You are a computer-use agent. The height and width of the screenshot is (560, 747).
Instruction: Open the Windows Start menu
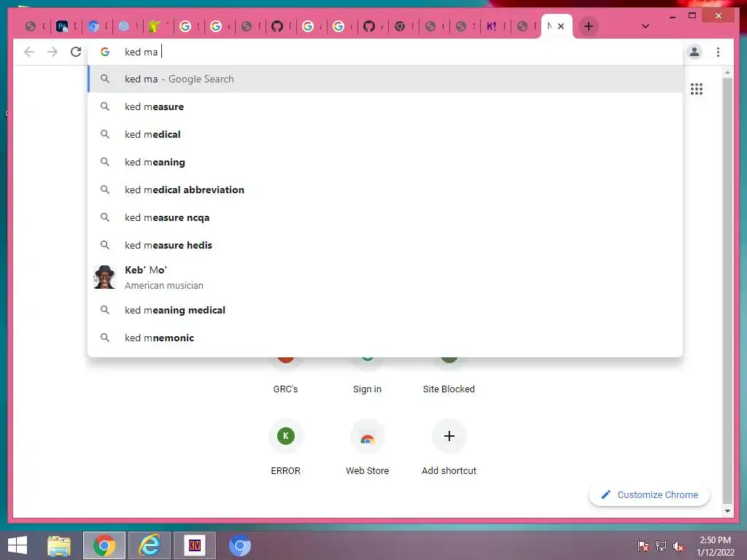(x=18, y=545)
